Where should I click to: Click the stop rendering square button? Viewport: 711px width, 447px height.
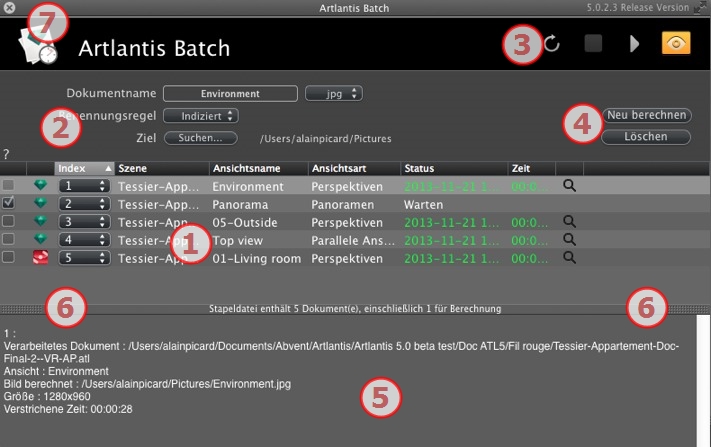(593, 44)
